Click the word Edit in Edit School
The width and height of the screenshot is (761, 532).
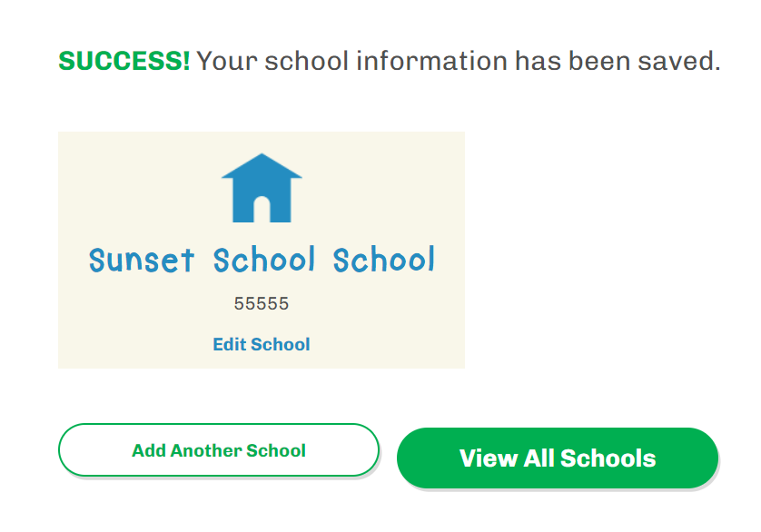point(228,344)
